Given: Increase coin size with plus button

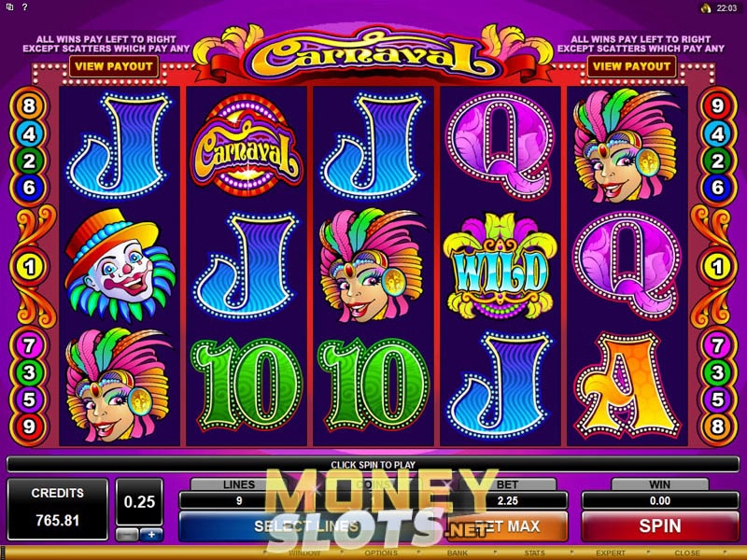Looking at the screenshot, I should pyautogui.click(x=151, y=535).
